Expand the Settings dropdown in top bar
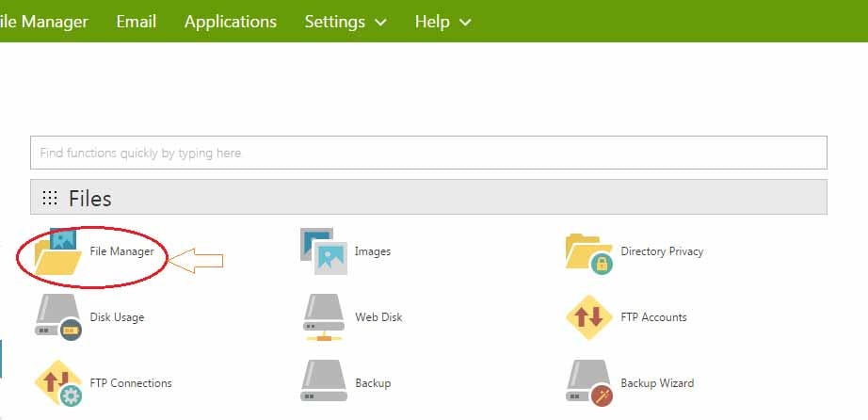The height and width of the screenshot is (420, 868). click(x=346, y=21)
